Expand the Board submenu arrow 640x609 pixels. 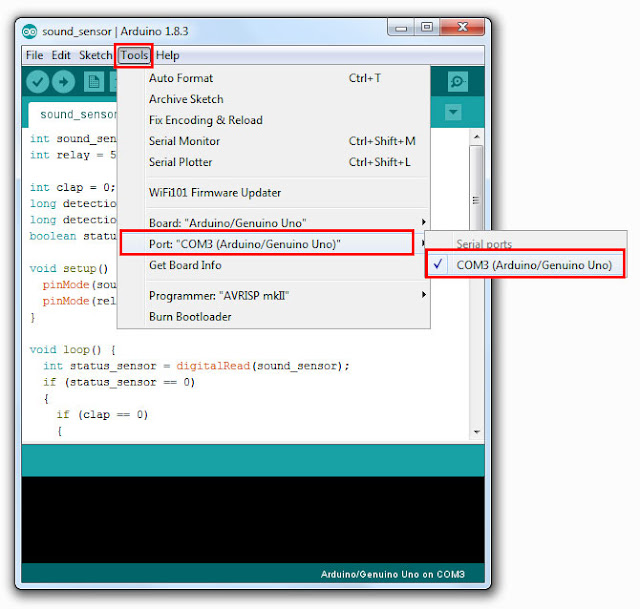pyautogui.click(x=424, y=222)
